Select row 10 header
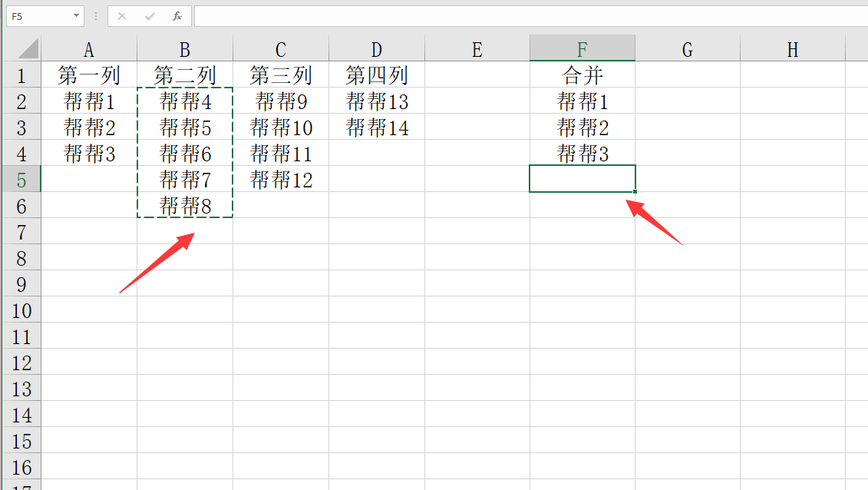868x490 pixels. [21, 310]
